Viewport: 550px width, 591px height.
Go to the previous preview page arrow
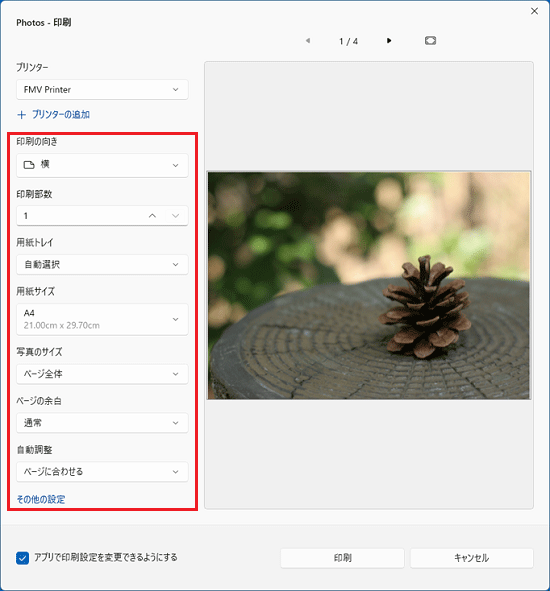tap(308, 41)
